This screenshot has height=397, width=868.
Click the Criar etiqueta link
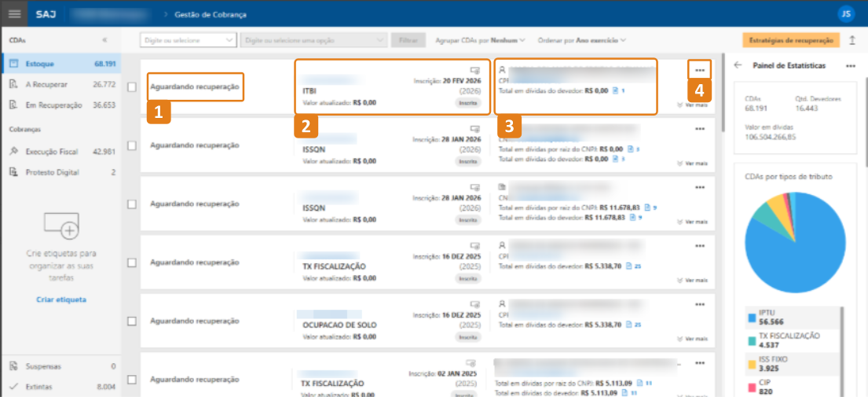(x=60, y=300)
